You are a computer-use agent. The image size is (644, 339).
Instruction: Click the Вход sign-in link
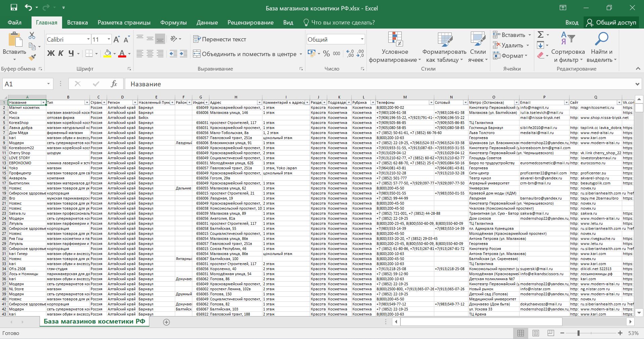(x=572, y=23)
